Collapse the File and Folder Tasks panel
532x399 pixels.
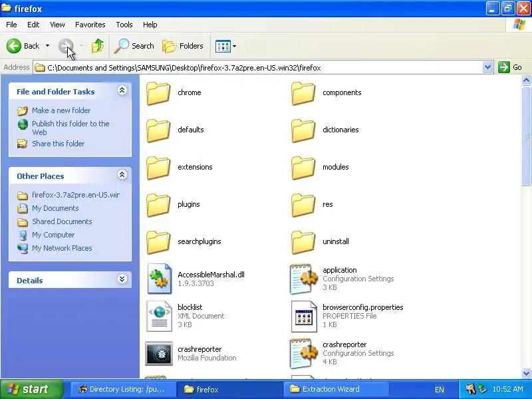122,90
